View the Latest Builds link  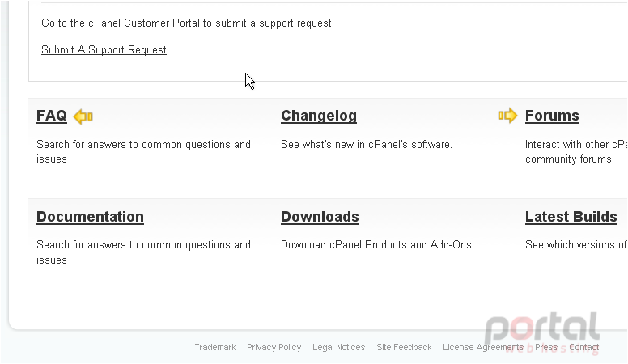[571, 217]
